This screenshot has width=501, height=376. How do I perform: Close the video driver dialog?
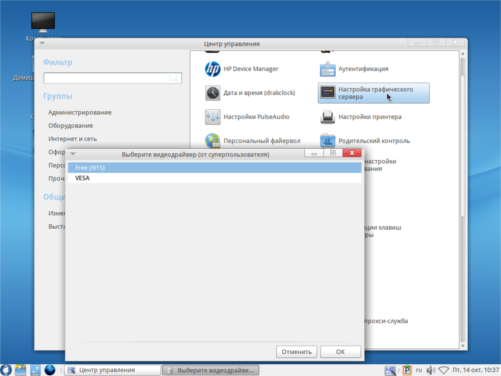tap(352, 153)
